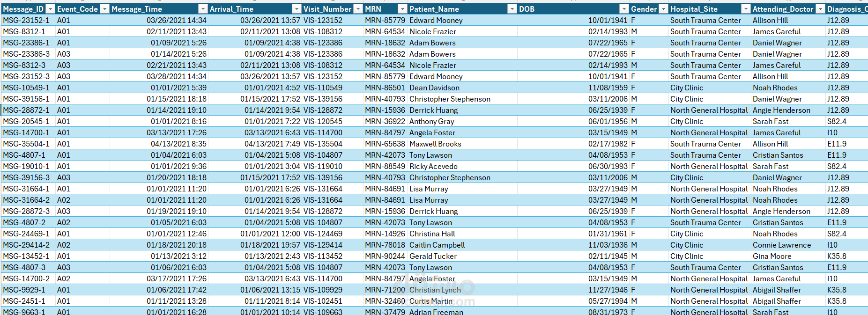Screen dimensions: 868x315
Task: Open the MRN column filter dropdown
Action: 402,9
